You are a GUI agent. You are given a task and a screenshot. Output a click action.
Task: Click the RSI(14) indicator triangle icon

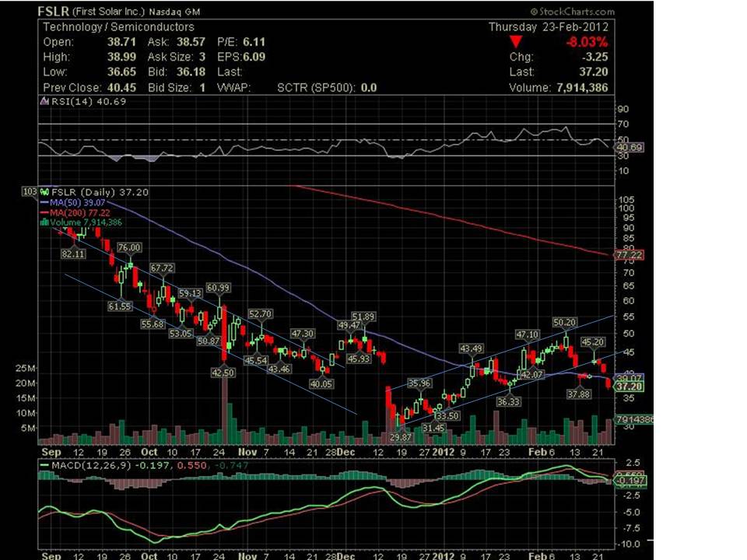click(x=45, y=101)
